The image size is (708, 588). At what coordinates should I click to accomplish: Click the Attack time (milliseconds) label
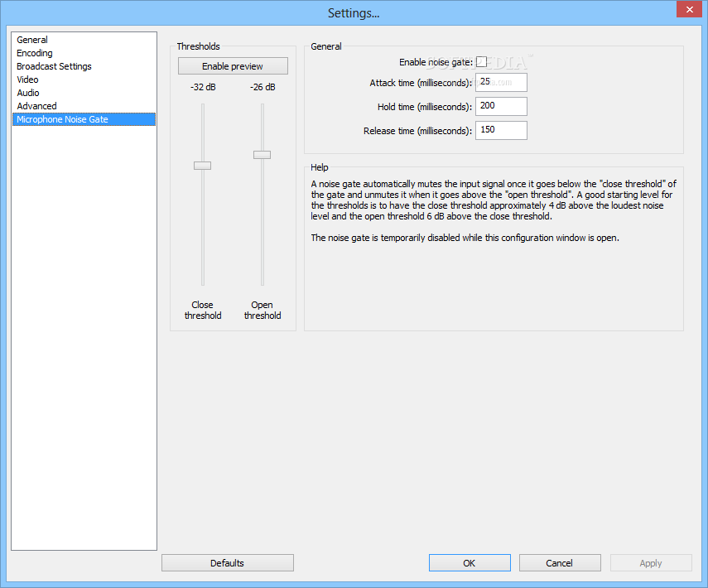[x=421, y=83]
